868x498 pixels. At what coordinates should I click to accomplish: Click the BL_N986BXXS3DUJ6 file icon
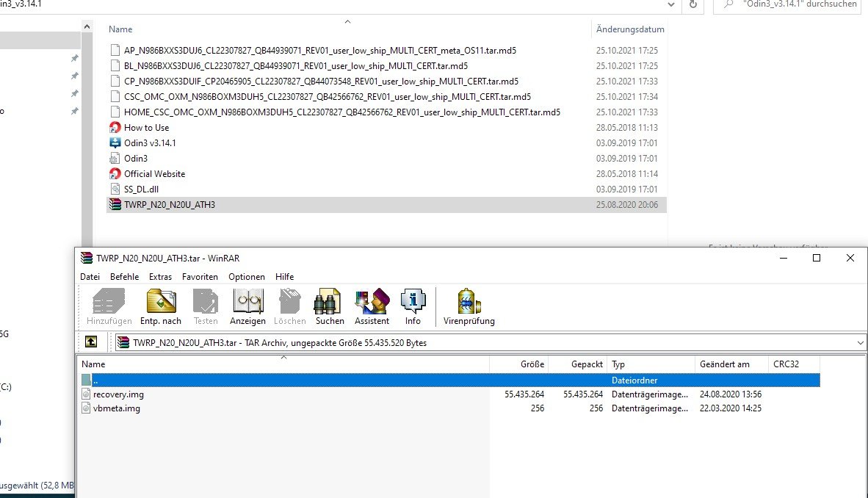[x=115, y=66]
